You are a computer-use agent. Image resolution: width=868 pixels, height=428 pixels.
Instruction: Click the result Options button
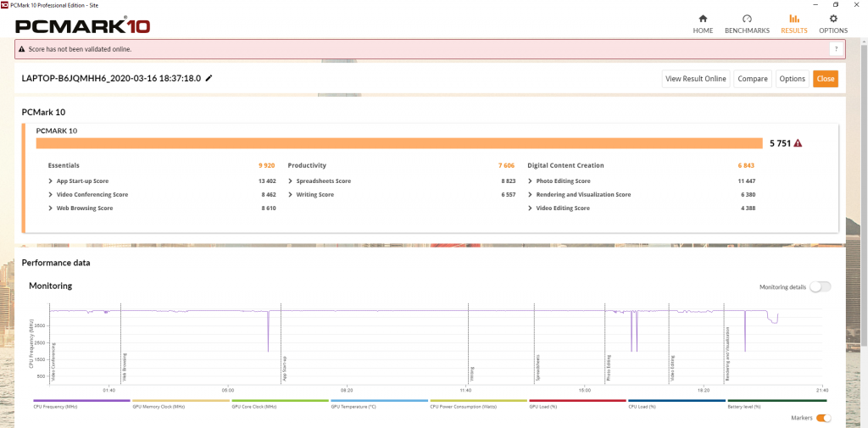(x=793, y=79)
